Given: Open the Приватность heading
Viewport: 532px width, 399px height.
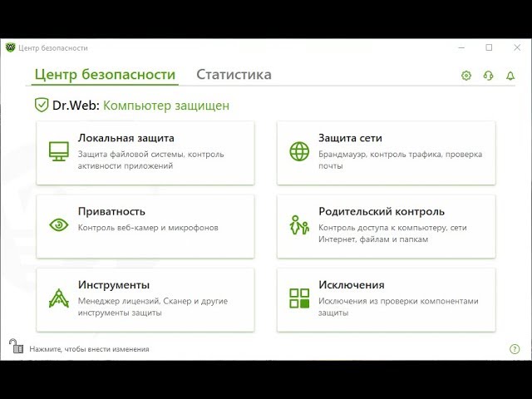Looking at the screenshot, I should (111, 211).
